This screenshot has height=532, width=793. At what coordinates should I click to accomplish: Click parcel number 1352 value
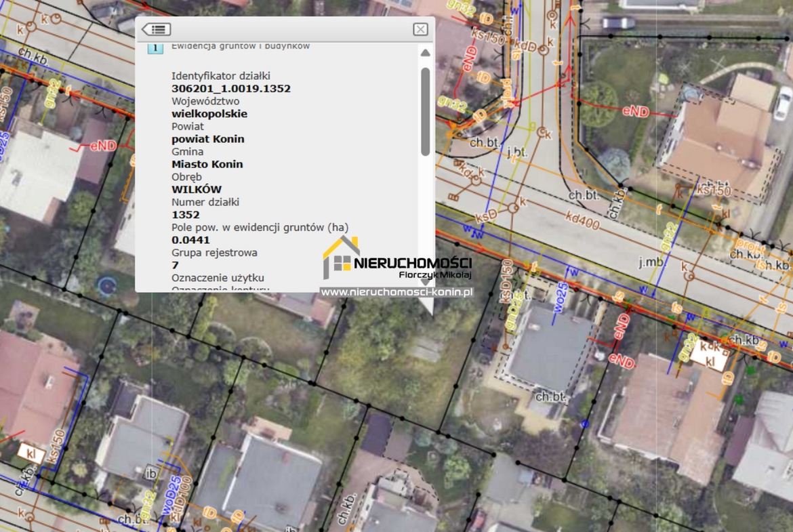point(186,215)
